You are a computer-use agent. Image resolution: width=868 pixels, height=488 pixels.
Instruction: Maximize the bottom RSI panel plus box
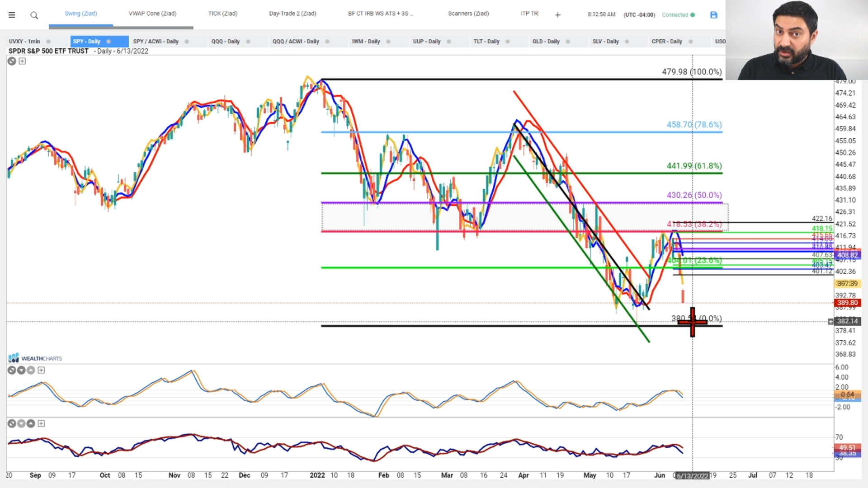point(41,423)
